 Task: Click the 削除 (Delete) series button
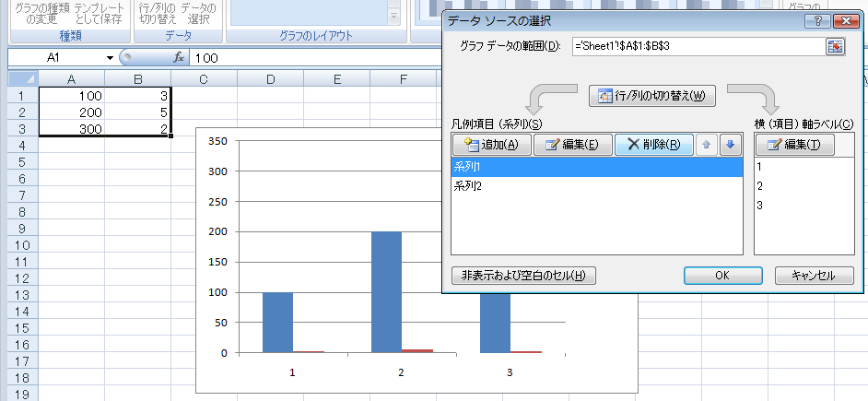click(x=653, y=145)
